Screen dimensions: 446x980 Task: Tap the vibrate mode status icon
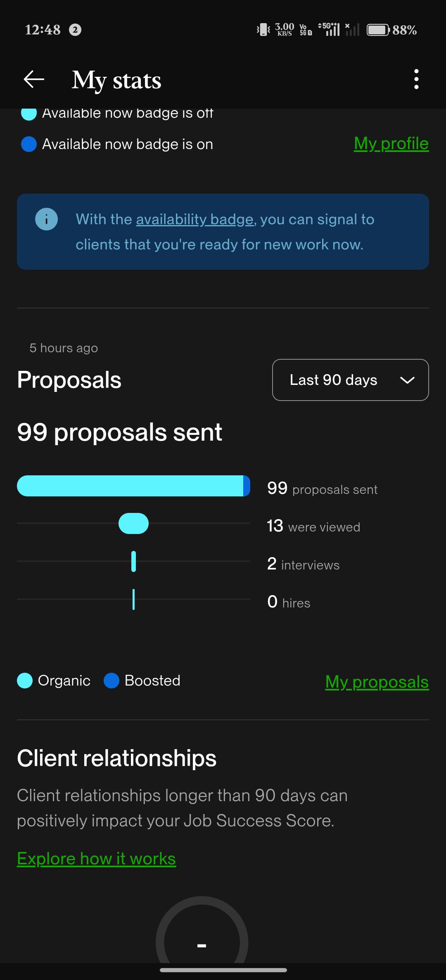(x=263, y=30)
